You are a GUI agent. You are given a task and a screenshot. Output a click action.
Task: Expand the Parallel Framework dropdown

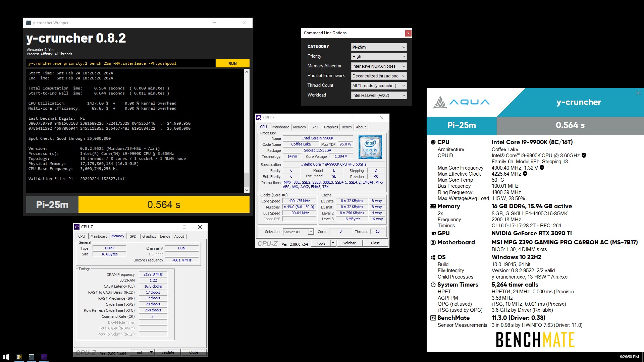(x=379, y=76)
